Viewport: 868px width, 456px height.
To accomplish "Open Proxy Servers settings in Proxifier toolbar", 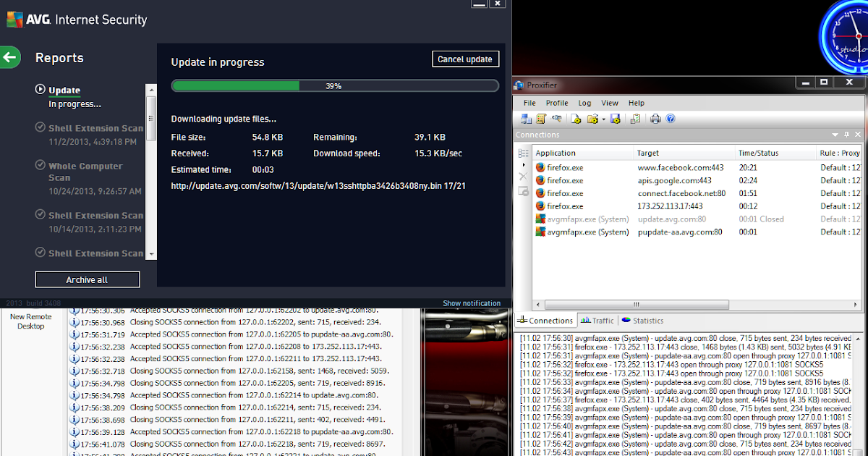I will click(526, 119).
